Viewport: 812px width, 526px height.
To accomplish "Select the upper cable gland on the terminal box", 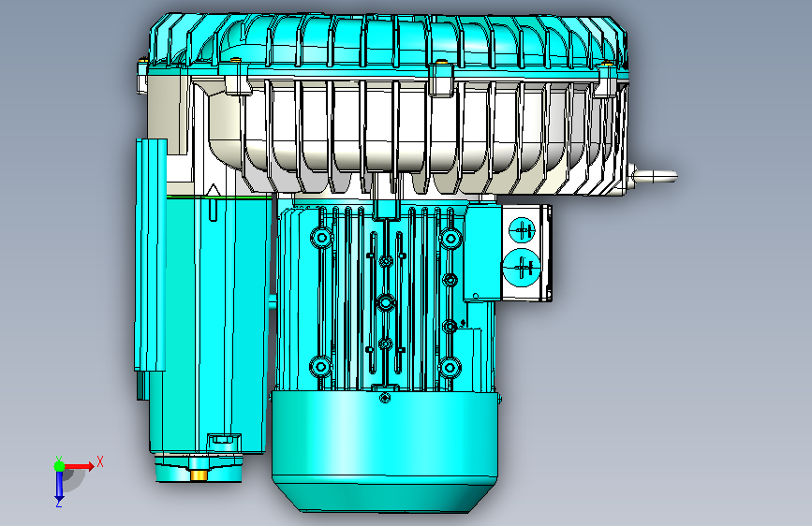I will pyautogui.click(x=522, y=230).
